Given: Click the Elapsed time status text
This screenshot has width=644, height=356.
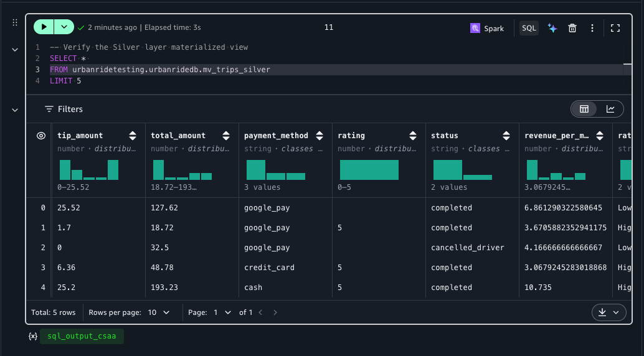Looking at the screenshot, I should [173, 27].
